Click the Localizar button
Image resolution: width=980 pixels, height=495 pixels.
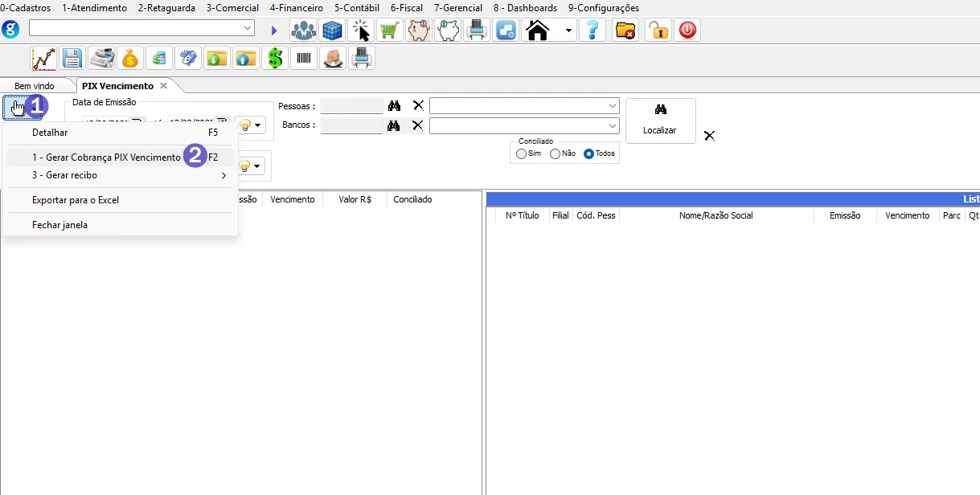[660, 121]
